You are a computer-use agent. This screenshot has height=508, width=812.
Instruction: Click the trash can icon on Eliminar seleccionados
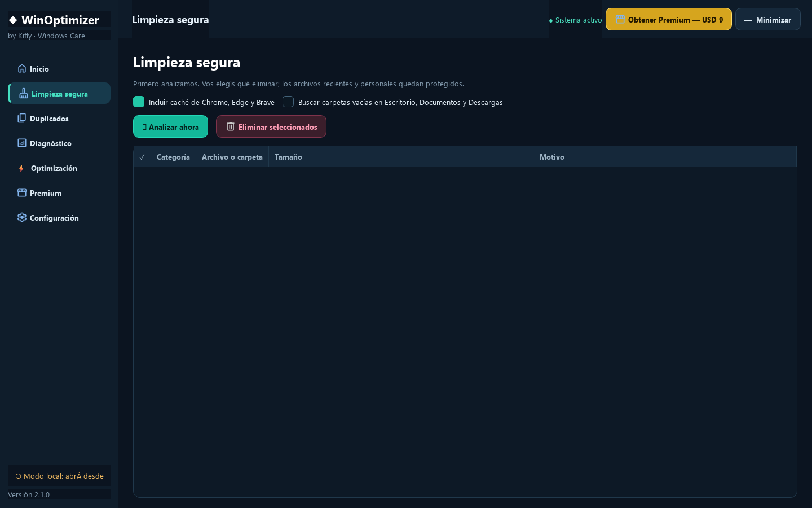pyautogui.click(x=231, y=126)
